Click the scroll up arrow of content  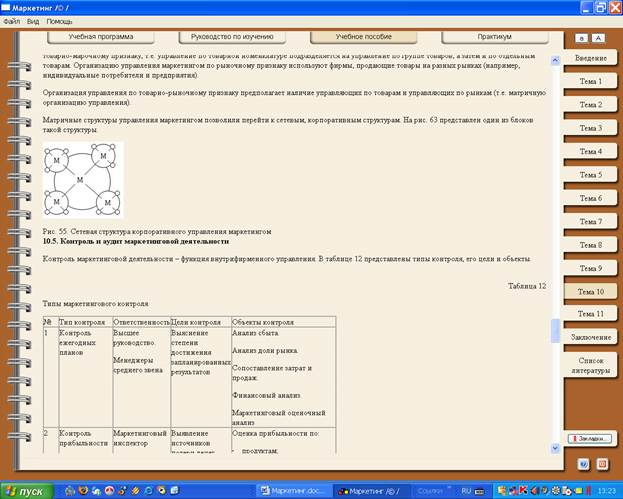tap(555, 60)
